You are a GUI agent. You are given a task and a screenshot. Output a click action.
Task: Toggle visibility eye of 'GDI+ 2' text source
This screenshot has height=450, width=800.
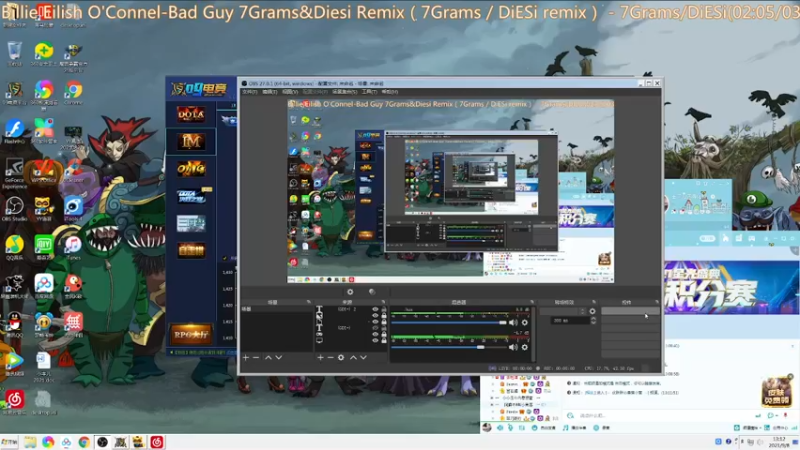pyautogui.click(x=376, y=309)
